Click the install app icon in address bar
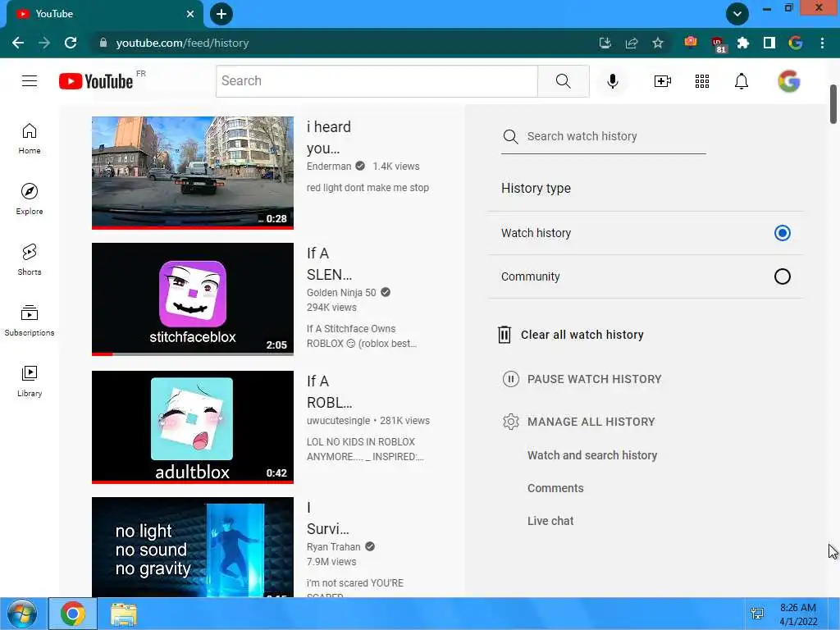Screen dimensions: 840x630 point(605,43)
